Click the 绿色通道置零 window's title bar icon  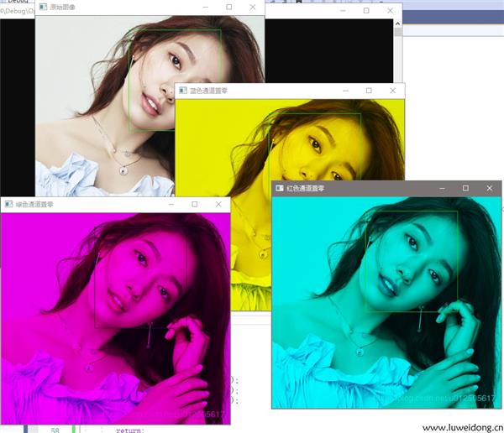(8, 204)
